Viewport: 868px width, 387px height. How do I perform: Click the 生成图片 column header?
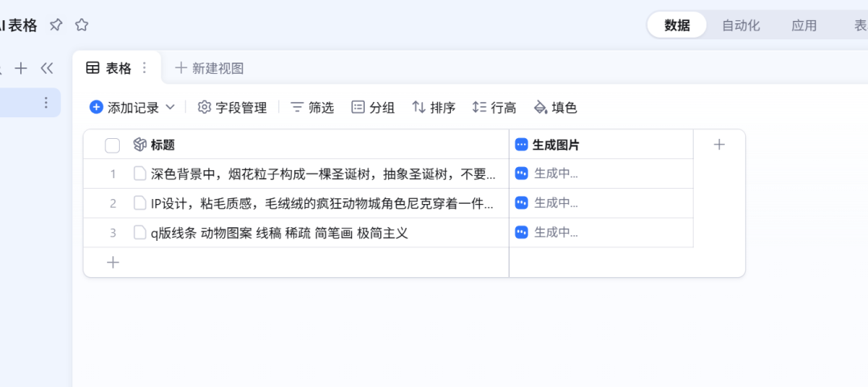(601, 145)
